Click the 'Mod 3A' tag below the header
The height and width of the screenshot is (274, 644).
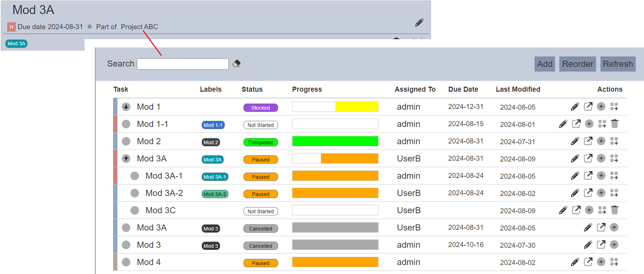pos(17,44)
